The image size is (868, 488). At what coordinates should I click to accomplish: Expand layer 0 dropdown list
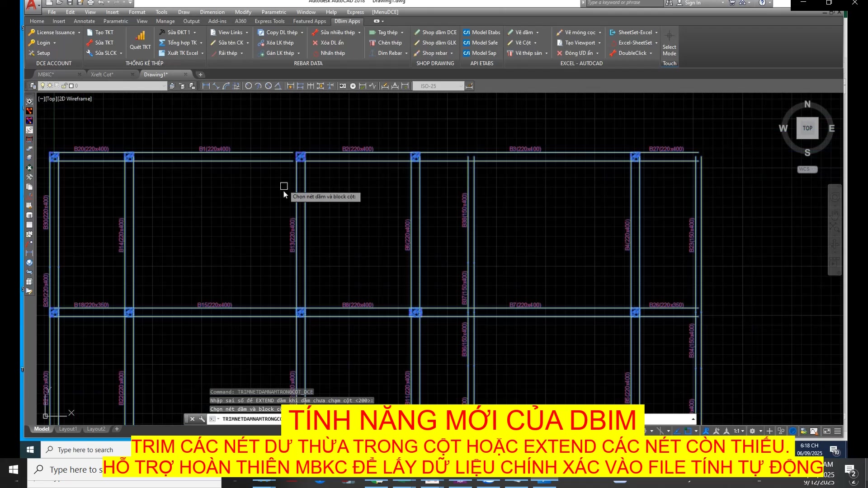click(165, 86)
